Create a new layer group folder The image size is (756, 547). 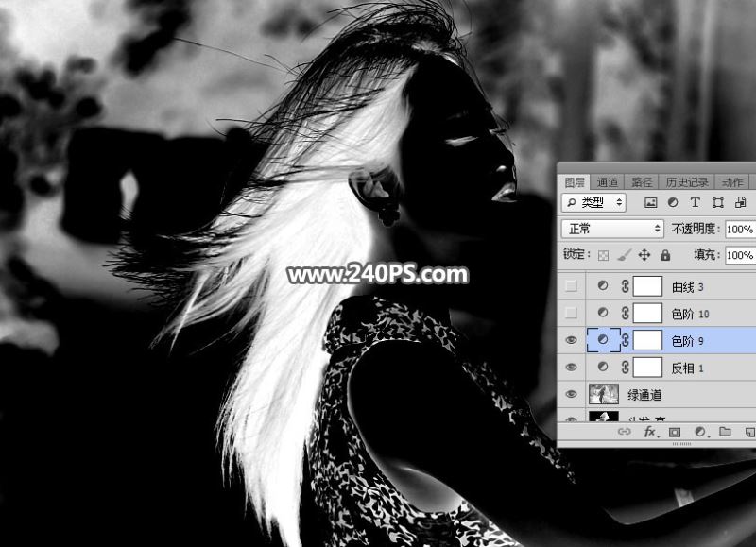(x=725, y=432)
